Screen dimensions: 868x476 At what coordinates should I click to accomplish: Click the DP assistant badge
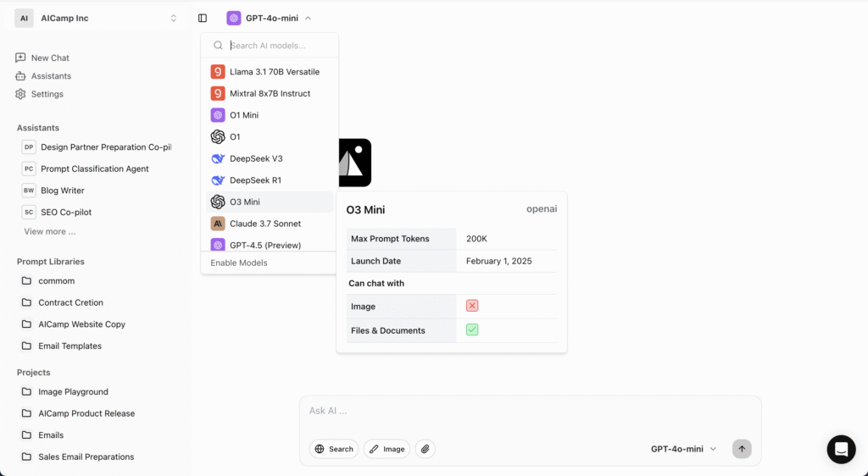(29, 147)
